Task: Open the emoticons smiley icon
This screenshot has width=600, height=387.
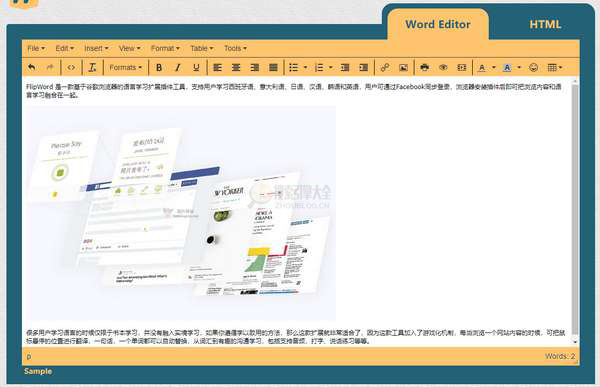Action: click(533, 68)
